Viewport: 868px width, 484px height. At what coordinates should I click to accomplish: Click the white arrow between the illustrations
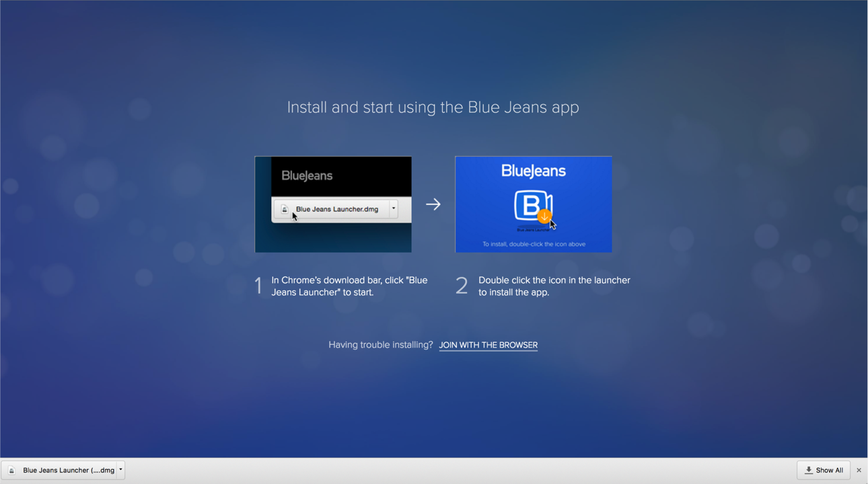pyautogui.click(x=433, y=204)
